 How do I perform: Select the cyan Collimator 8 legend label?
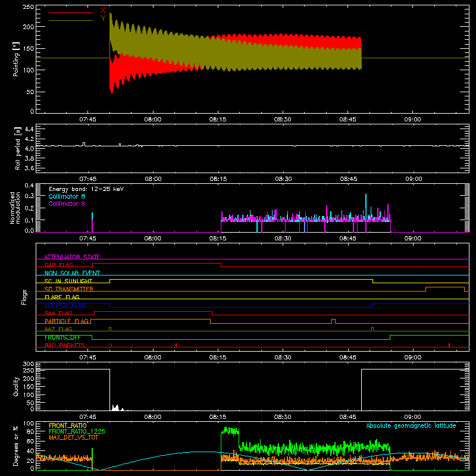(x=67, y=196)
